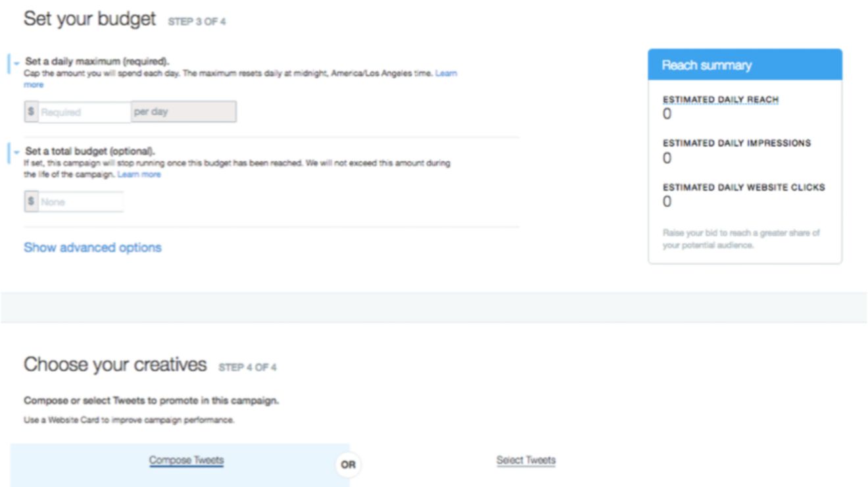Click the Estimated Daily Website Clicks label
The width and height of the screenshot is (868, 487).
click(744, 187)
